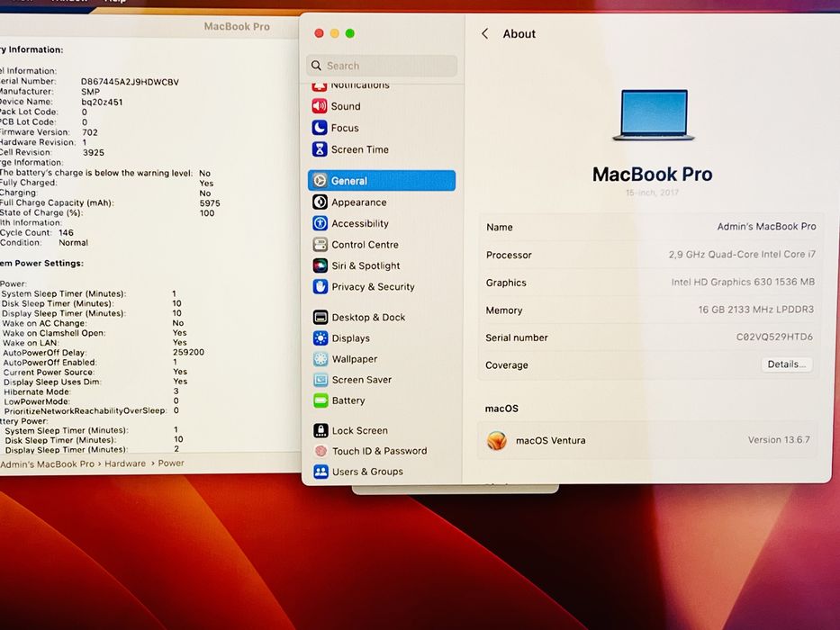Click Cycle Count value '146'
The image size is (840, 630).
(66, 232)
